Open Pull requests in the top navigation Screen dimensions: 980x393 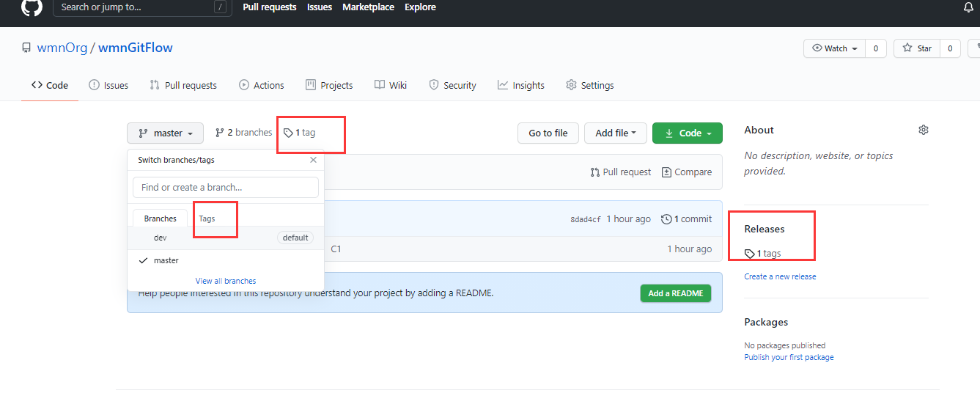tap(270, 7)
